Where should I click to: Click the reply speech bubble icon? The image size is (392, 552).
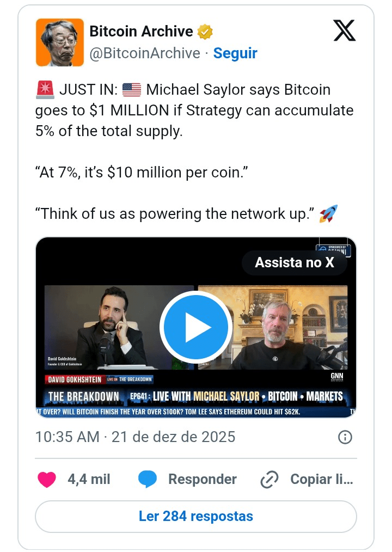(x=148, y=480)
